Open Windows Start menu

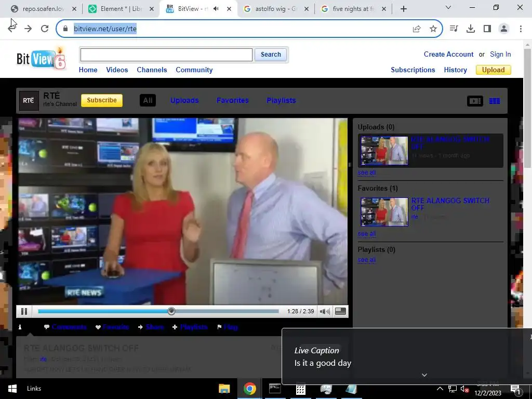coord(12,389)
